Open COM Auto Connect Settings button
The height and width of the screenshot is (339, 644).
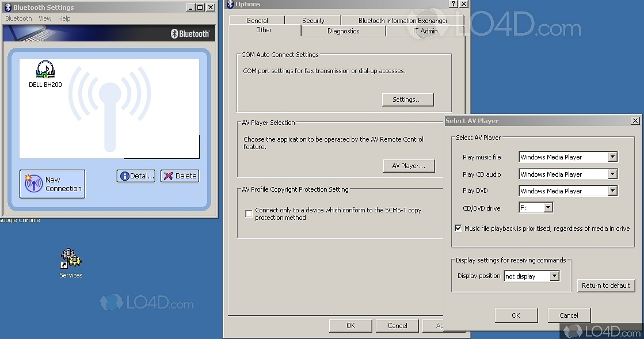(407, 100)
